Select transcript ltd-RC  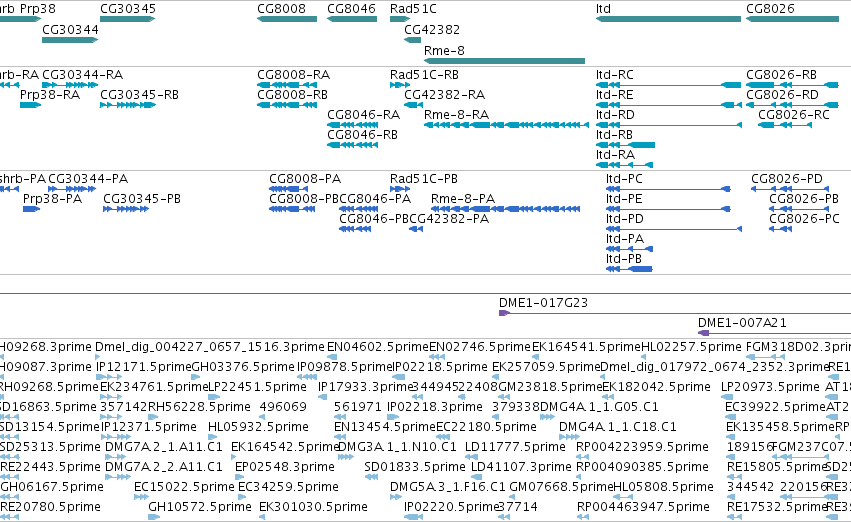[x=668, y=85]
